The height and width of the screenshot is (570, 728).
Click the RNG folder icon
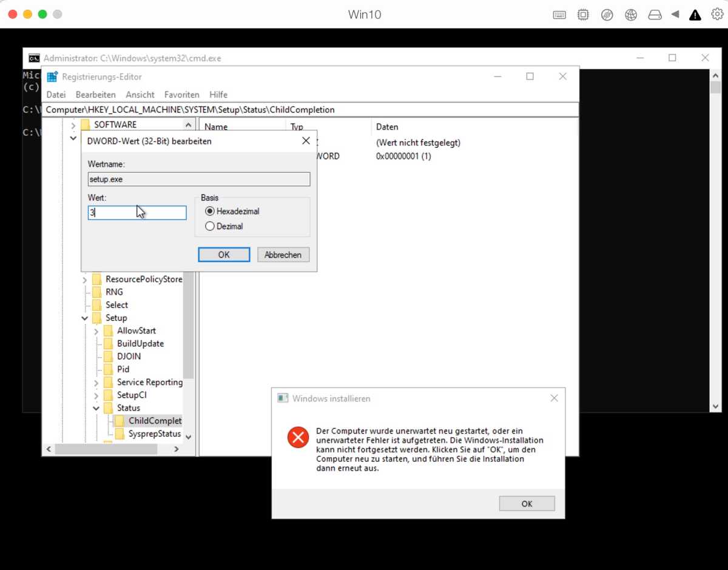coord(96,292)
